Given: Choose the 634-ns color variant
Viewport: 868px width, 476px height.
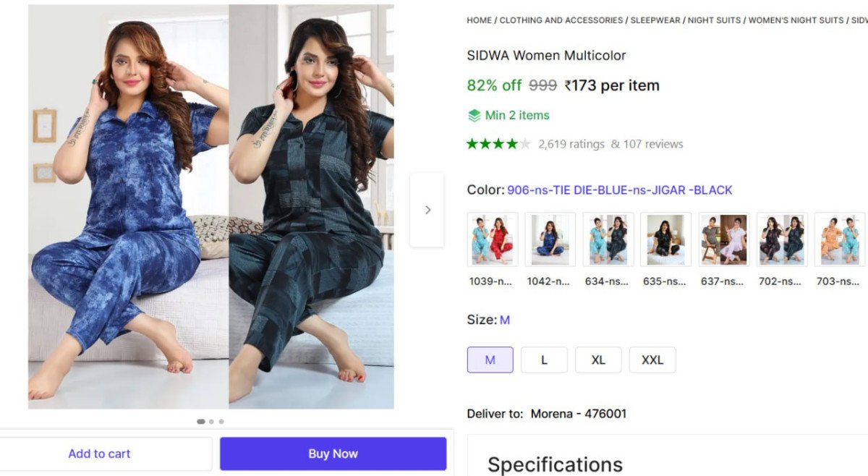Looking at the screenshot, I should 608,239.
